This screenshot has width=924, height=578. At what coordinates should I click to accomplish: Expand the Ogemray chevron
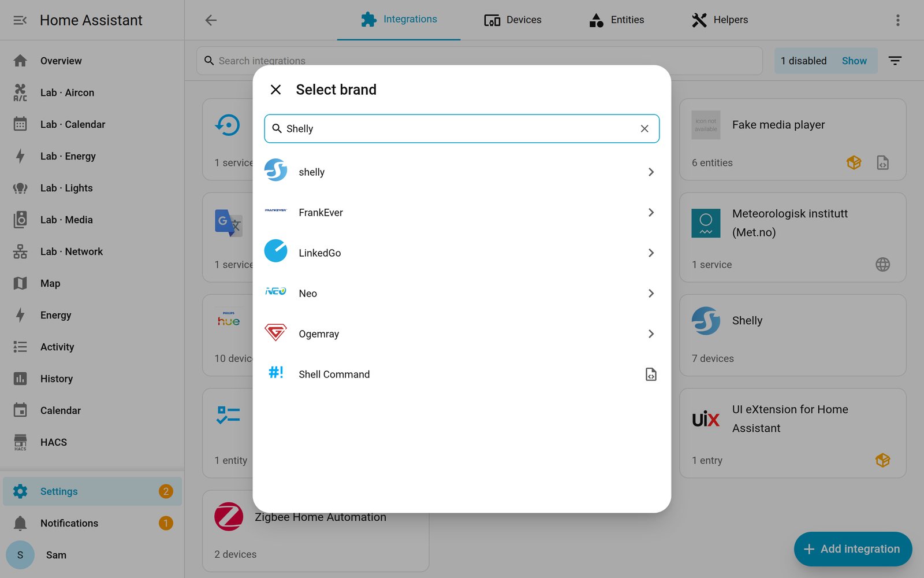[651, 334]
